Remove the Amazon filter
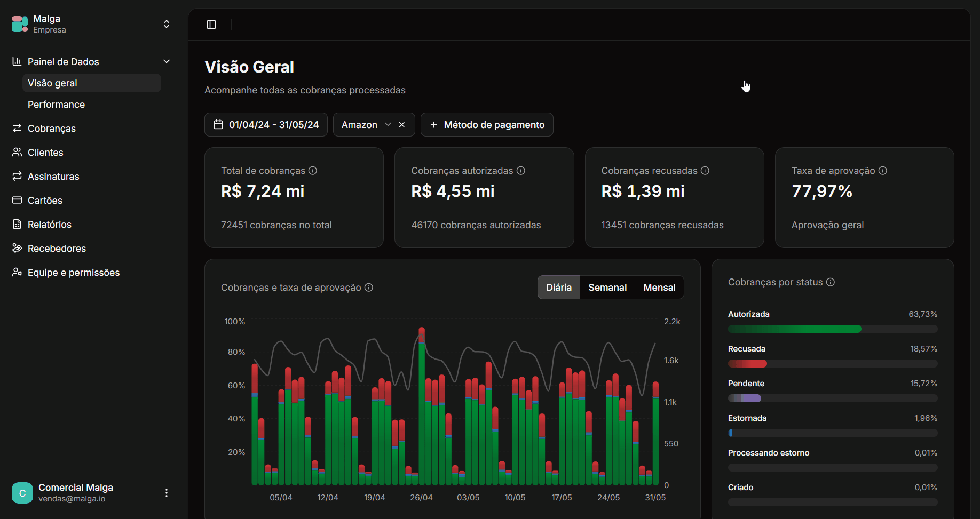This screenshot has height=519, width=980. 402,125
